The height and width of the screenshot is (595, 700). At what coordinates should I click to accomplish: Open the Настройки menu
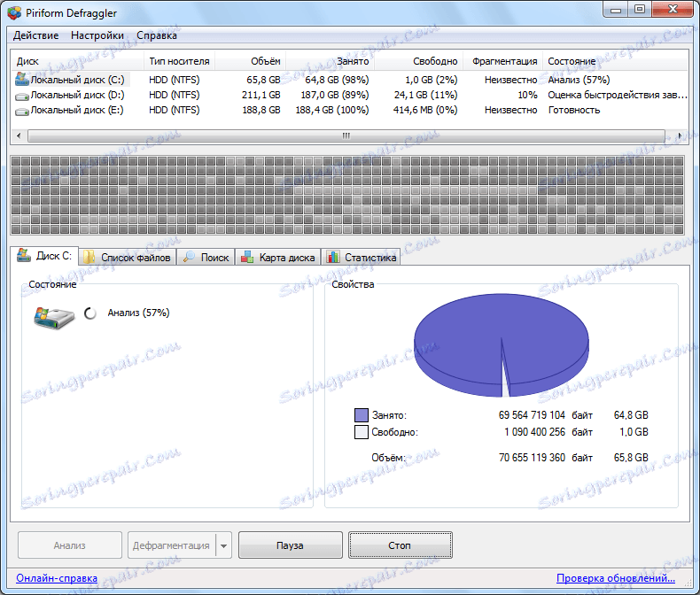click(97, 35)
